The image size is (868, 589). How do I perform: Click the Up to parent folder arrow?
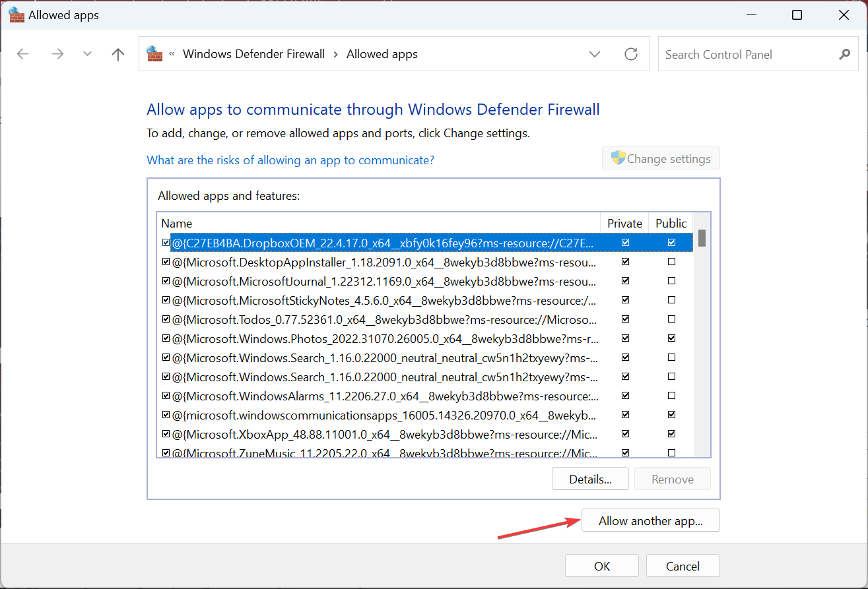118,54
